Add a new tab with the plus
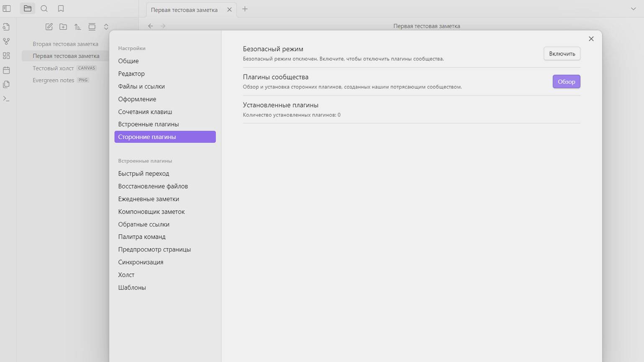This screenshot has width=644, height=362. click(245, 9)
